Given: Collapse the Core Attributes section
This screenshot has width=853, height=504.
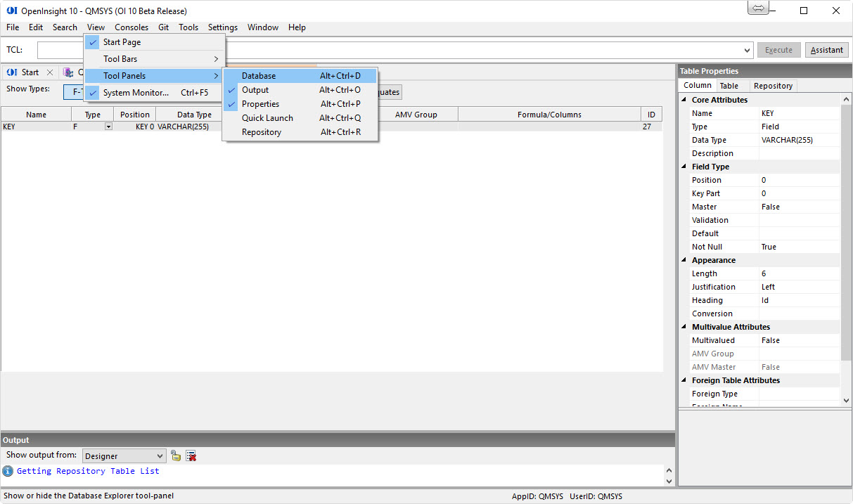Looking at the screenshot, I should click(684, 100).
